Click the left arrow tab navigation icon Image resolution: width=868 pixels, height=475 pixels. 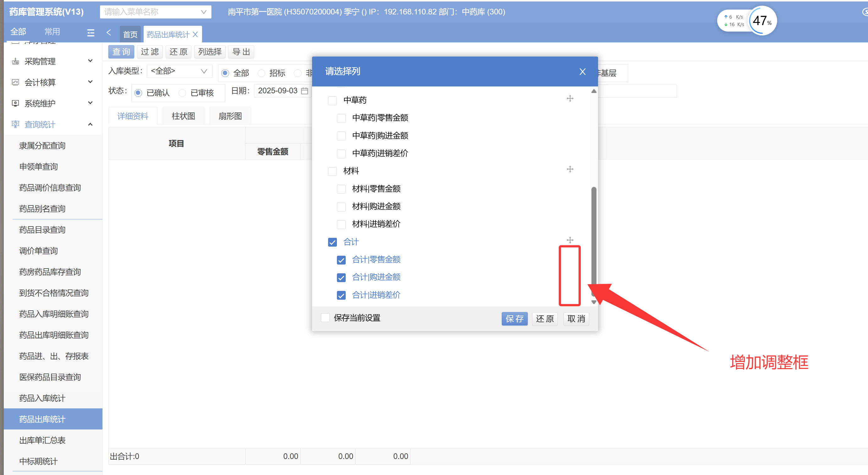[108, 33]
